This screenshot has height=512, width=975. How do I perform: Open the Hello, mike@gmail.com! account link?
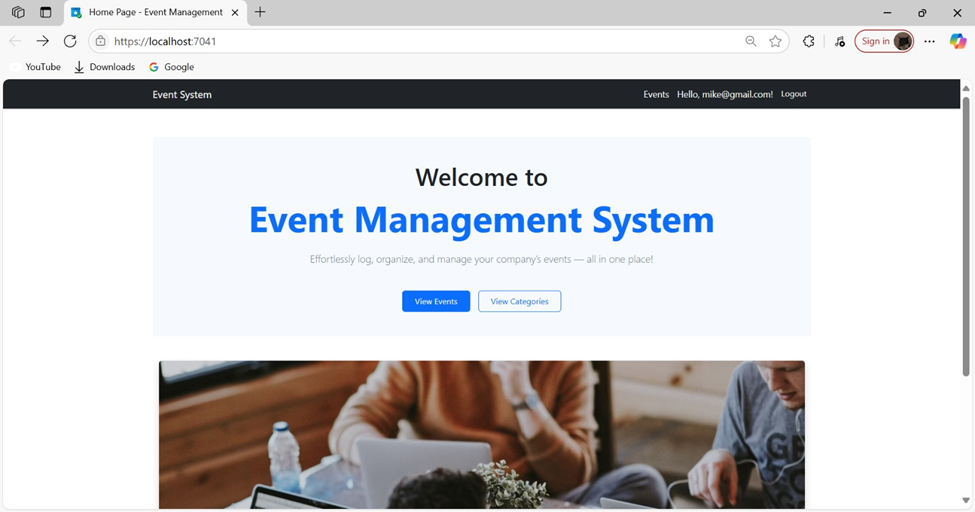tap(725, 95)
